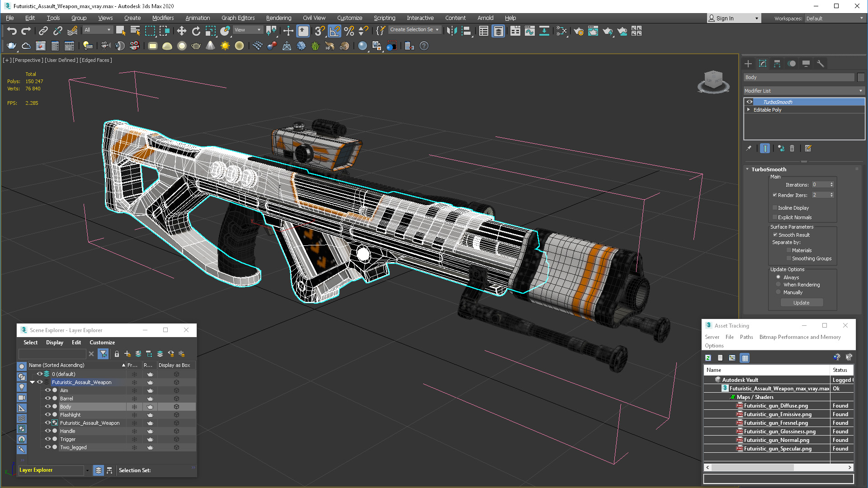Click Asset Tracking horizontal scrollbar
Image resolution: width=868 pixels, height=488 pixels.
[x=778, y=468]
